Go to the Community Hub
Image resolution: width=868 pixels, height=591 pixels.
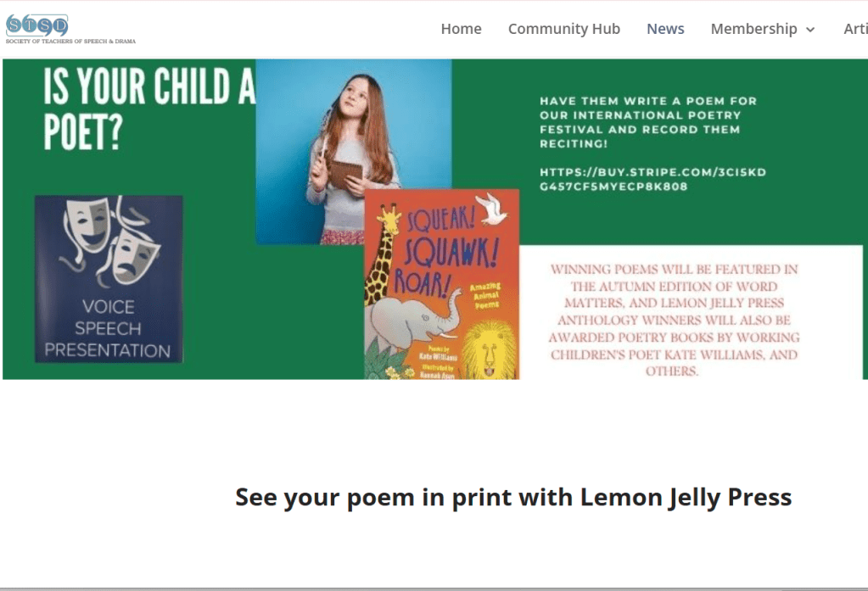click(x=563, y=29)
